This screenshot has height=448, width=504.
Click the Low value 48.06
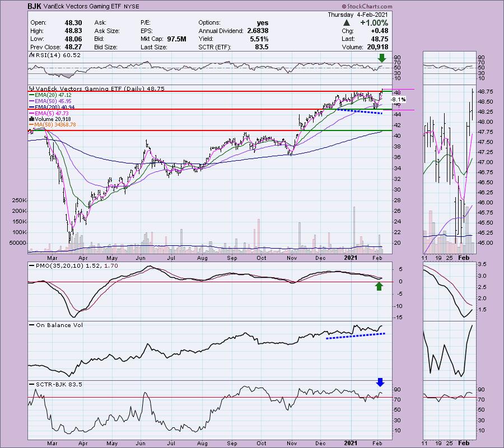[73, 39]
